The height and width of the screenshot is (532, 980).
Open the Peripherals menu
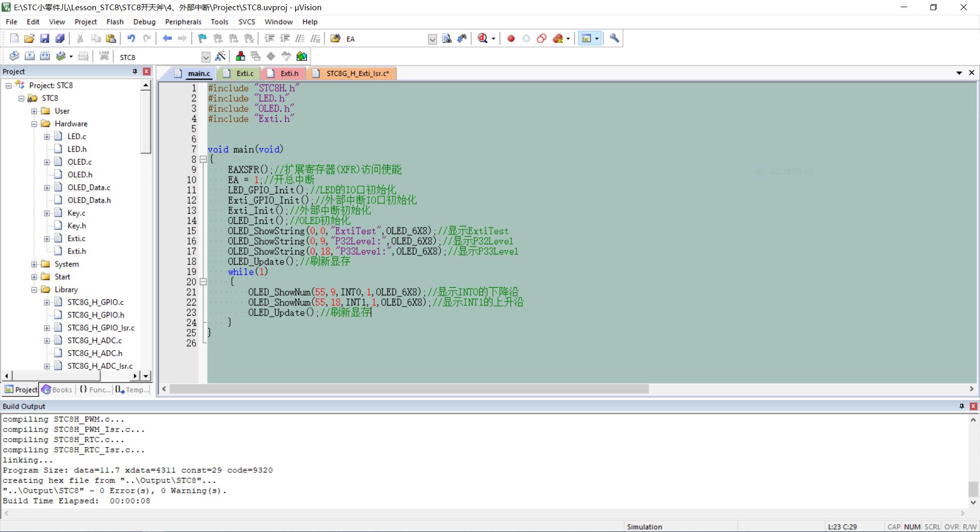coord(183,22)
